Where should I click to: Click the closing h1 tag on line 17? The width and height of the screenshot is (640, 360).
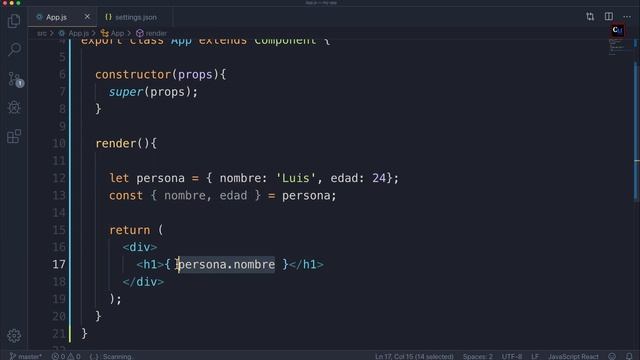[x=306, y=264]
